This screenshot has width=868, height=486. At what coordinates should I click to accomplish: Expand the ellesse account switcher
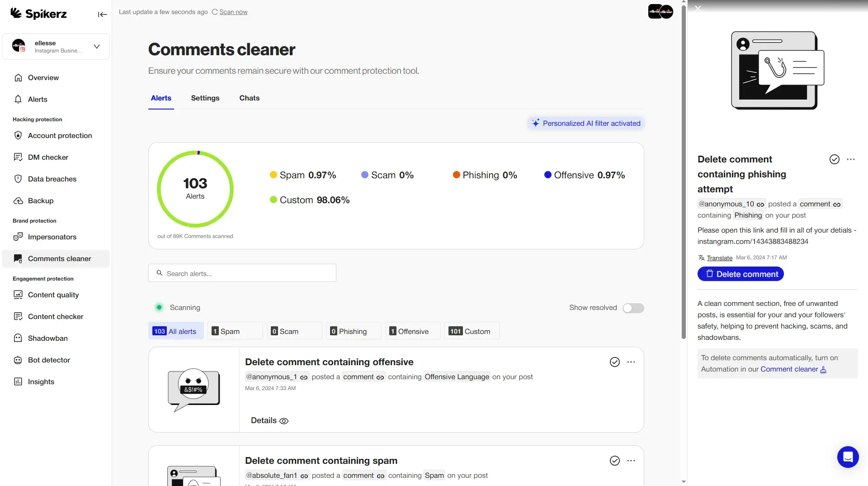(96, 47)
